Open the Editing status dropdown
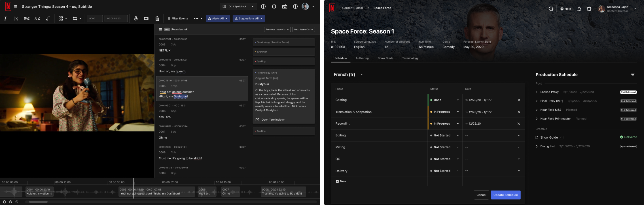This screenshot has height=205, width=644. coord(445,135)
